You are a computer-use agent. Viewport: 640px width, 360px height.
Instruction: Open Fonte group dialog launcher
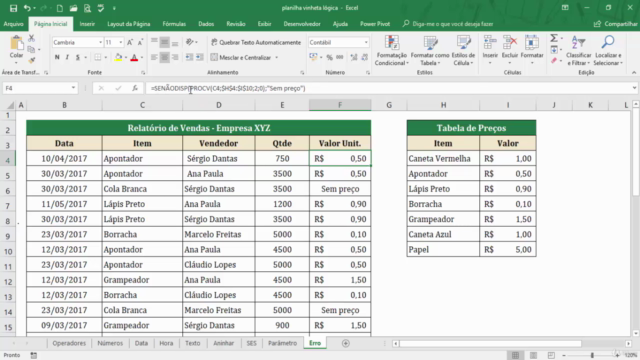pos(143,73)
